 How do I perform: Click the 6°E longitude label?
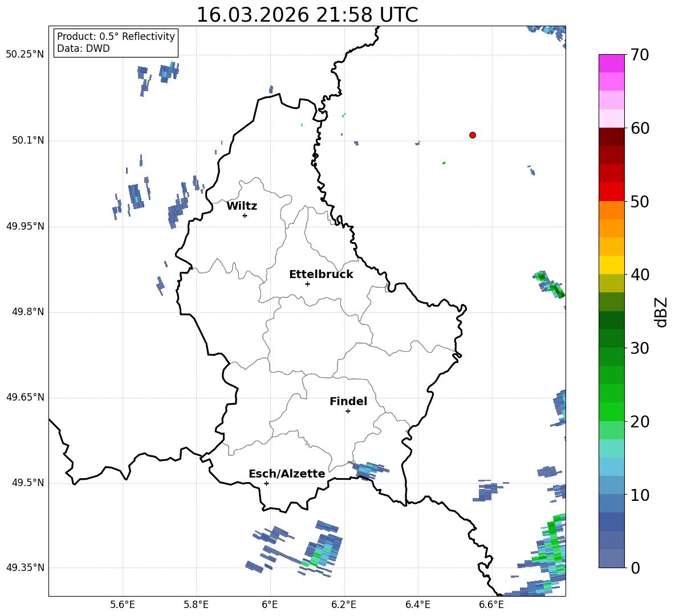(x=270, y=605)
